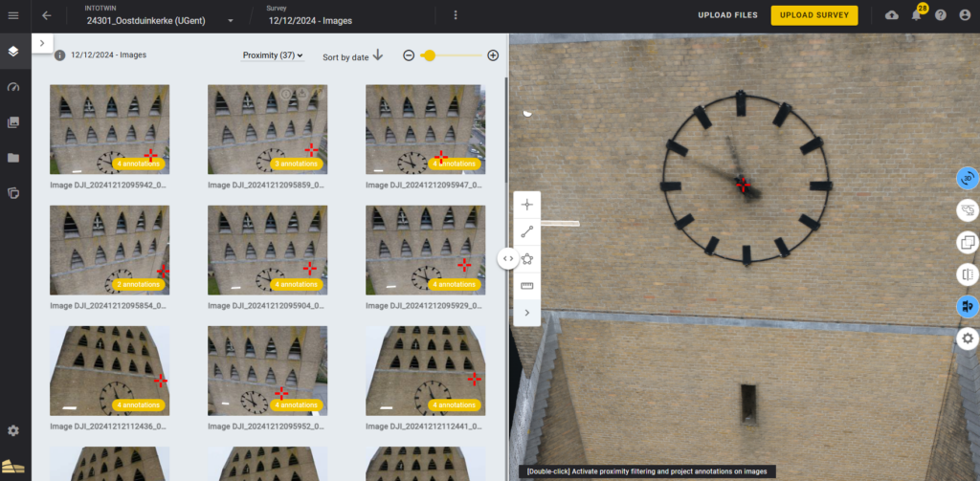Decrease thumbnail size with minus icon
Viewport: 980px width, 481px height.
tap(409, 55)
